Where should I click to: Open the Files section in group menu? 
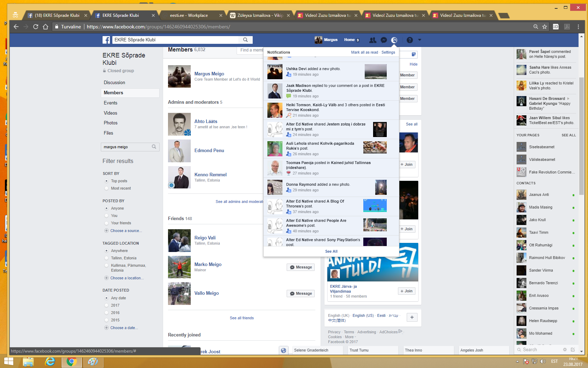pos(108,133)
